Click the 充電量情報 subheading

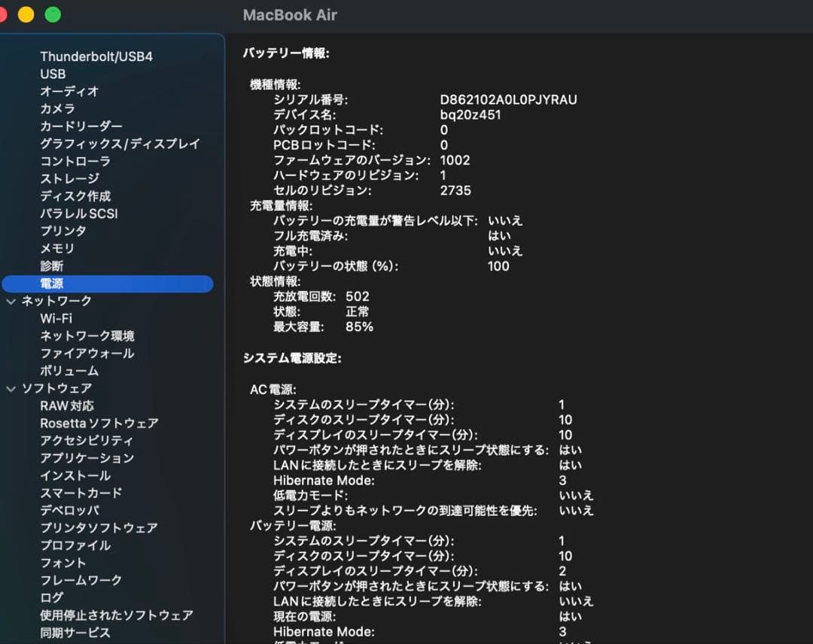[281, 205]
